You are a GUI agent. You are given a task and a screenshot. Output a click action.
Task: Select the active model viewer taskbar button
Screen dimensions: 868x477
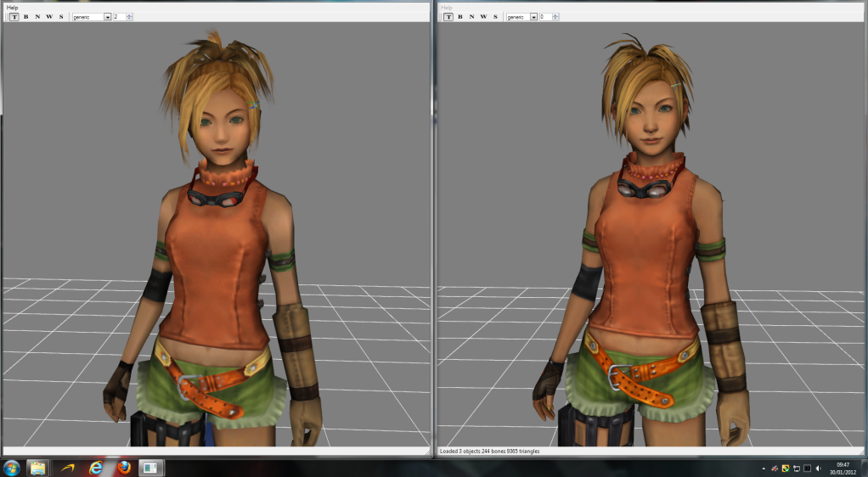point(150,469)
